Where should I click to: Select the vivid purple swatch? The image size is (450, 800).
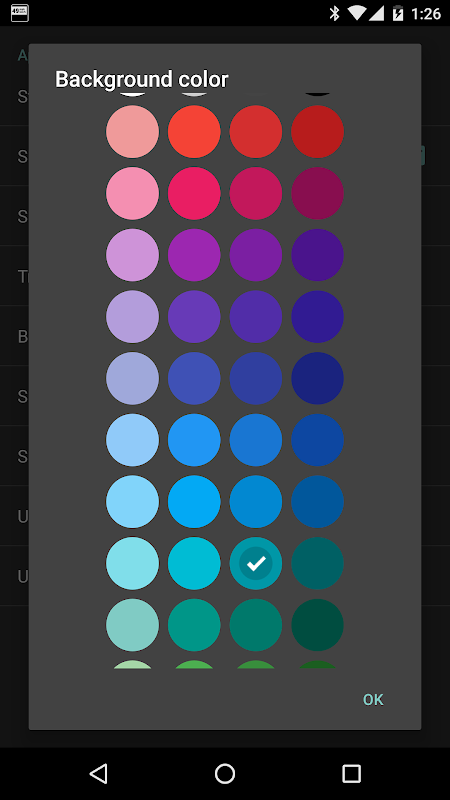tap(194, 255)
